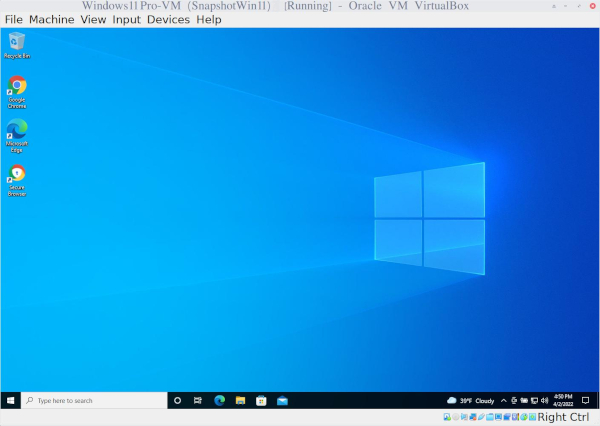Open Microsoft Store from the taskbar
Screen dimensions: 600x426
tap(261, 400)
